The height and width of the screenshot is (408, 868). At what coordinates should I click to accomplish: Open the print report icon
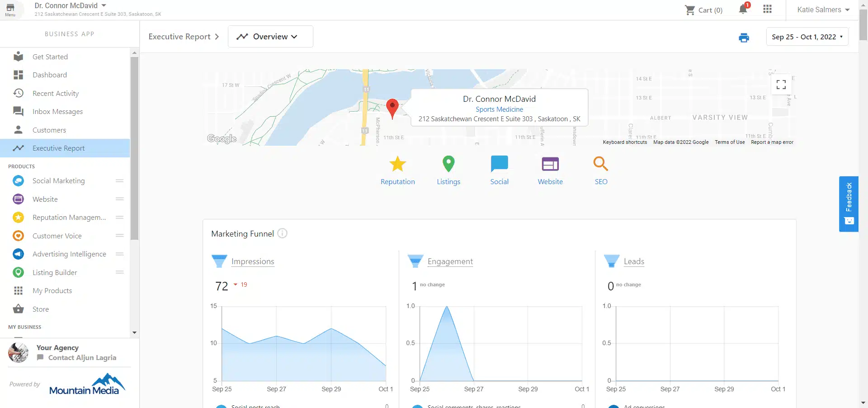(x=744, y=38)
